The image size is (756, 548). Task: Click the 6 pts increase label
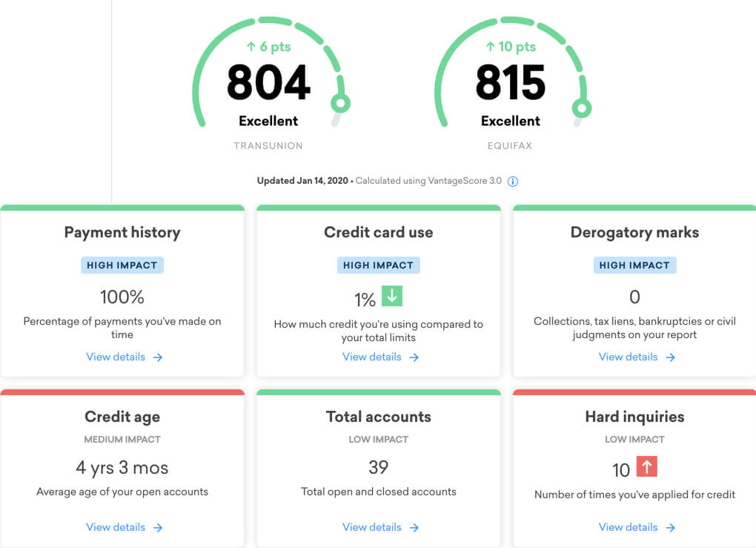click(x=268, y=47)
